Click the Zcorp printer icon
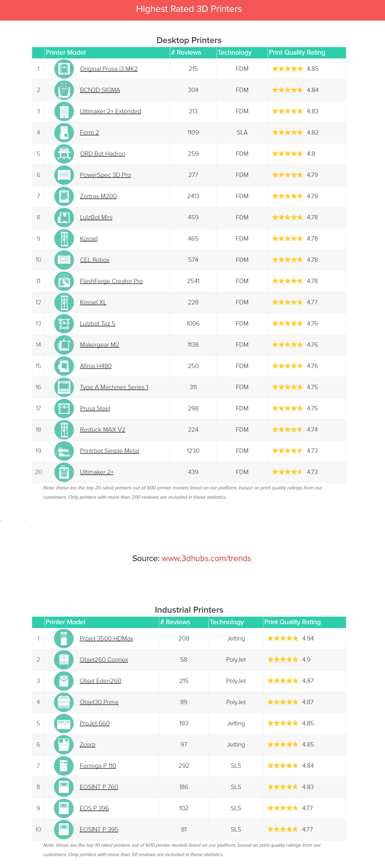Image resolution: width=385 pixels, height=868 pixels. point(64,744)
